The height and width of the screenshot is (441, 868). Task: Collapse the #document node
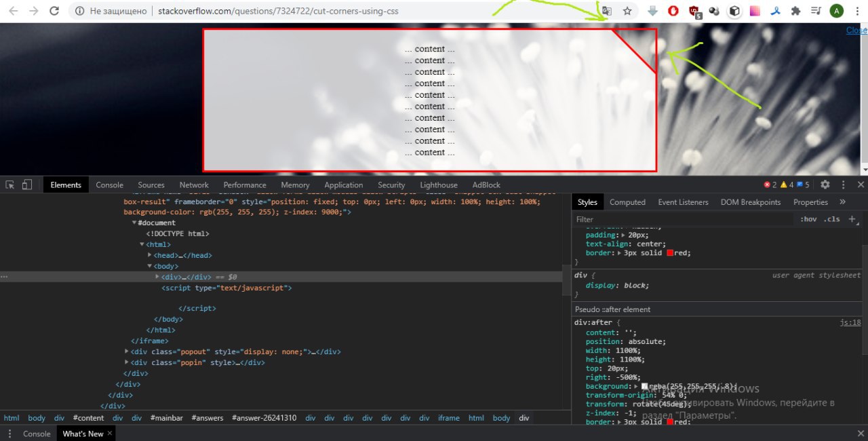(134, 223)
